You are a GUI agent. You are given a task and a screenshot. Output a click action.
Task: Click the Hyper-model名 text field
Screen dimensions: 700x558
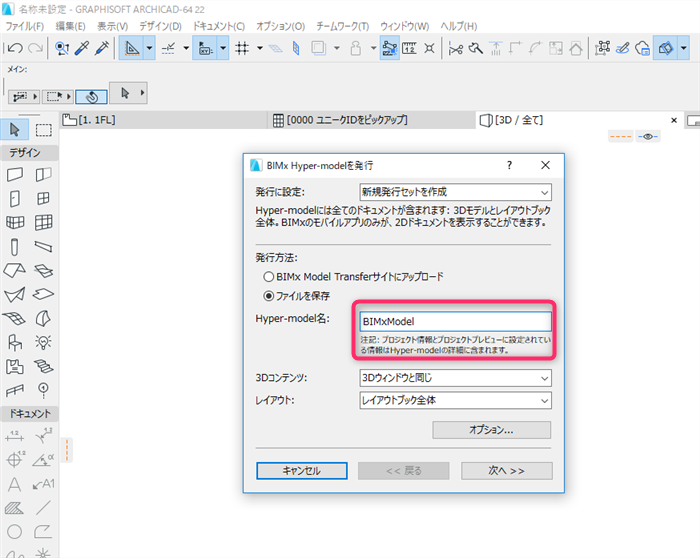[455, 321]
